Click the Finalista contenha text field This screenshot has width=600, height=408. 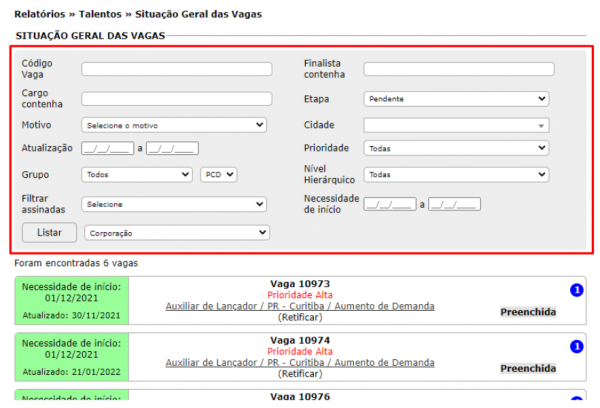pyautogui.click(x=458, y=69)
